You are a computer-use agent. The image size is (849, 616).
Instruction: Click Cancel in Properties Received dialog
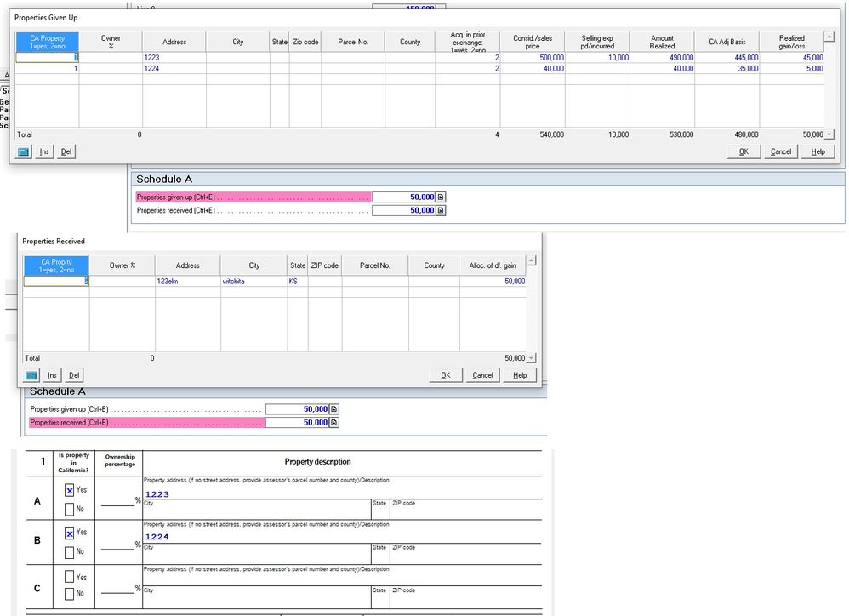[x=482, y=375]
